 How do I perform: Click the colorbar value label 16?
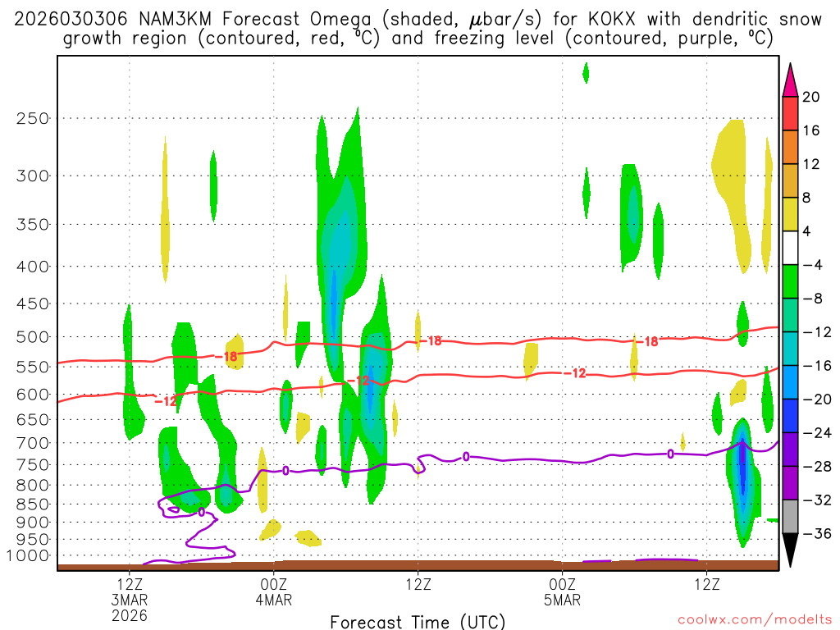[x=810, y=130]
